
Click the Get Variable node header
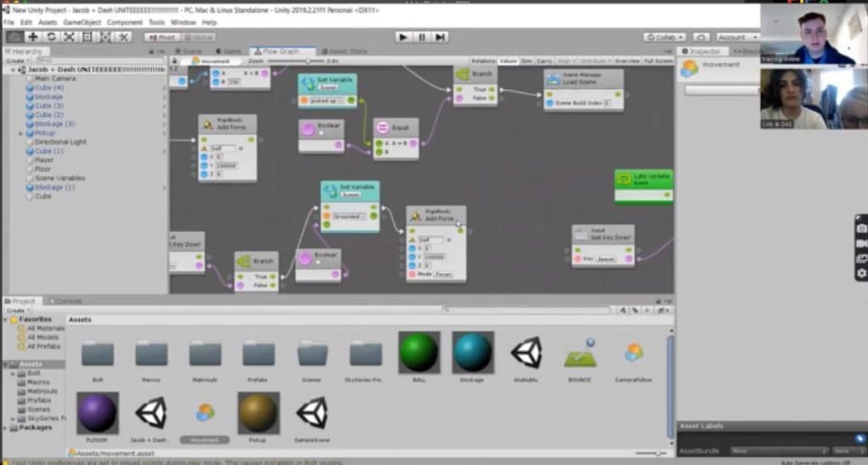pyautogui.click(x=328, y=82)
